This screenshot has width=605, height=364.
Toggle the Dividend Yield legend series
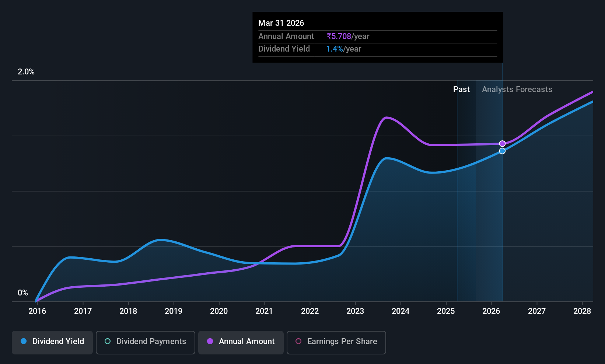pyautogui.click(x=52, y=343)
